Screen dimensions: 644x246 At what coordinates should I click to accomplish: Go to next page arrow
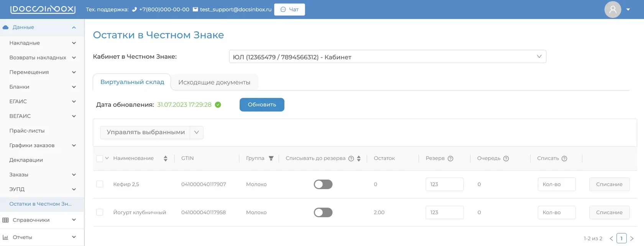pos(632,238)
